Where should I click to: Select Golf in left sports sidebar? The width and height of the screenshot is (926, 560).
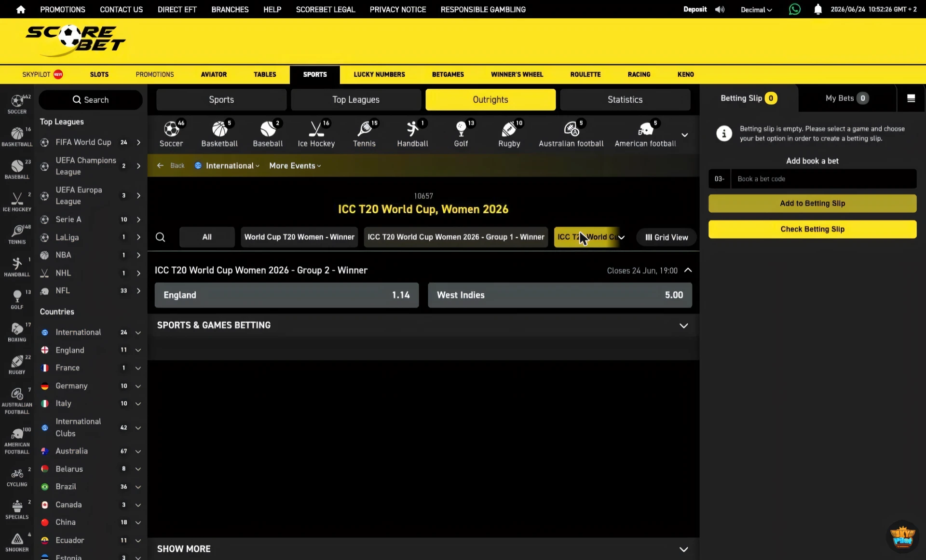click(x=17, y=299)
